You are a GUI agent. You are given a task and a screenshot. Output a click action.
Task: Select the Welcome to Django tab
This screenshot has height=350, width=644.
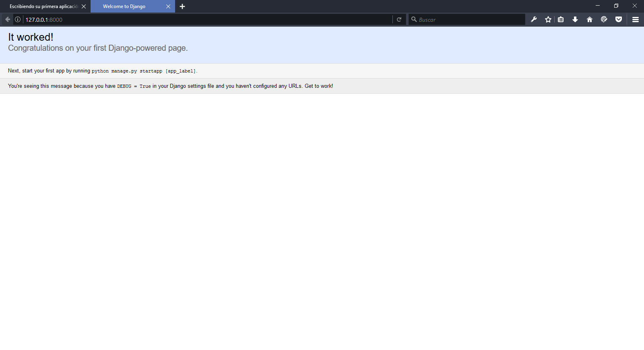click(133, 6)
